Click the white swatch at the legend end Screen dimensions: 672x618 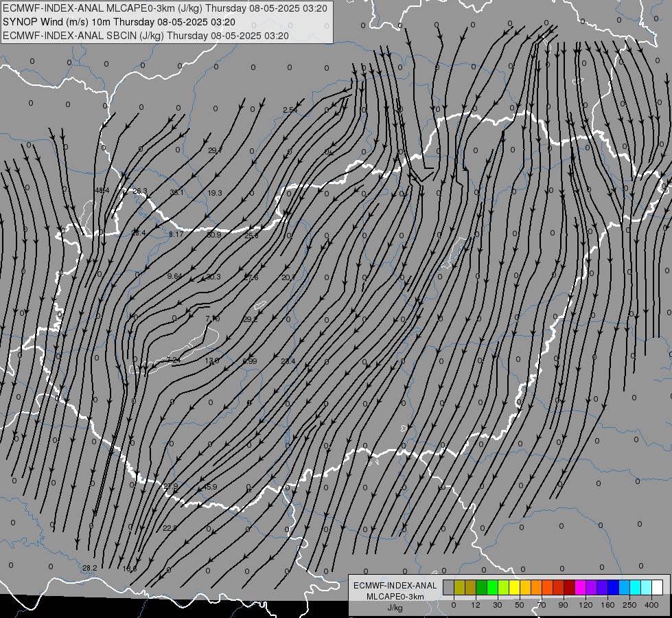click(x=657, y=587)
